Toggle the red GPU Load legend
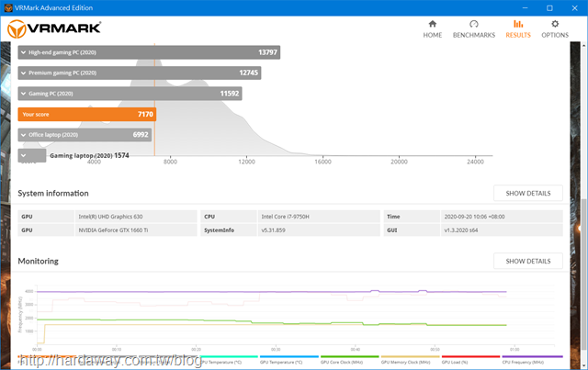The image size is (588, 370). coord(470,360)
